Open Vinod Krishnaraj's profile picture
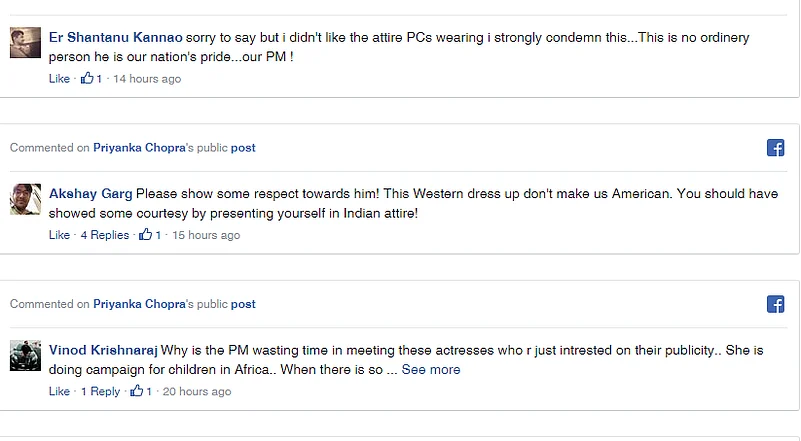801x441 pixels. pyautogui.click(x=25, y=355)
